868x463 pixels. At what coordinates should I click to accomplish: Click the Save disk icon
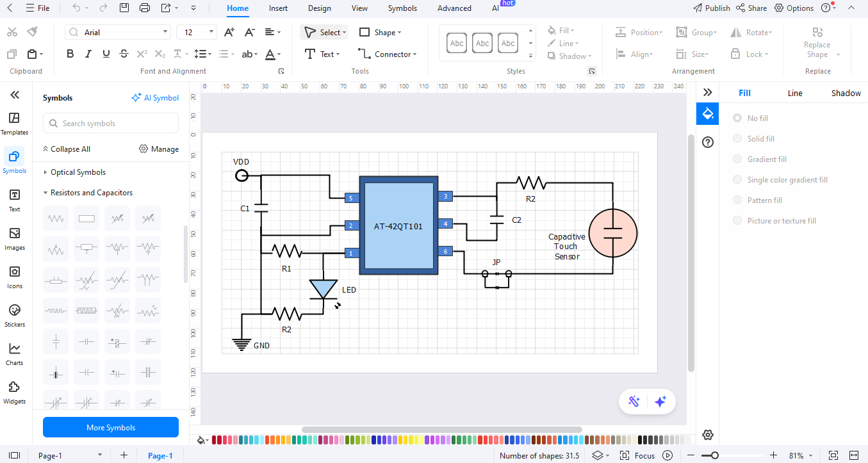tap(124, 8)
